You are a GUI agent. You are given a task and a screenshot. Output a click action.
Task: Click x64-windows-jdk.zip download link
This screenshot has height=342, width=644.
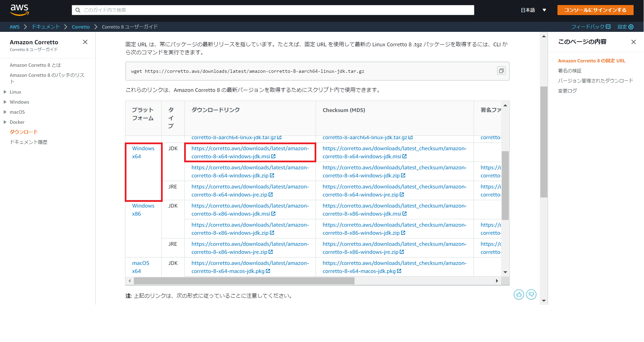[250, 171]
